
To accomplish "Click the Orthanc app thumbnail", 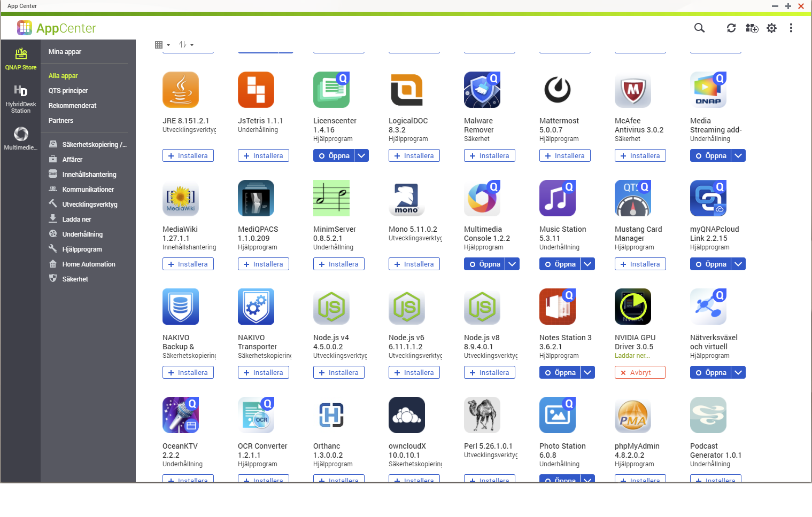I will coord(331,415).
